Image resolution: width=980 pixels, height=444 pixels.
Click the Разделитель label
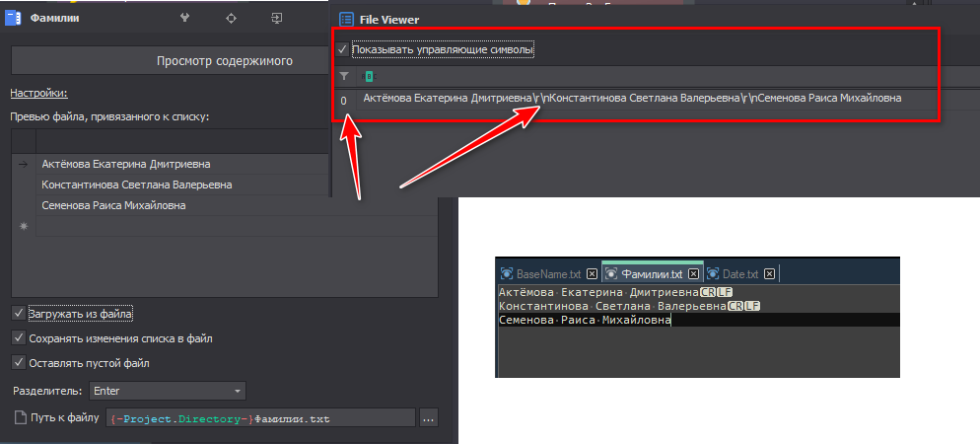[x=47, y=391]
